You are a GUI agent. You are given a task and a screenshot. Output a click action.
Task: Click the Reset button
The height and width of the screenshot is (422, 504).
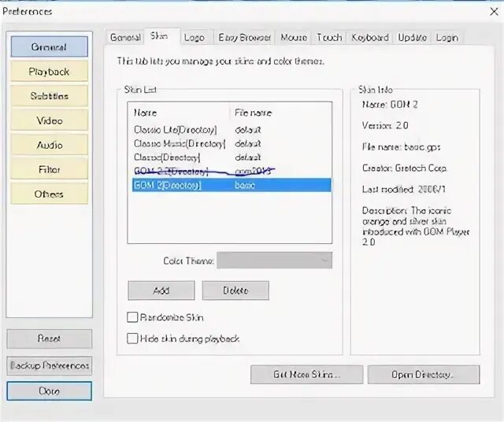tap(49, 339)
